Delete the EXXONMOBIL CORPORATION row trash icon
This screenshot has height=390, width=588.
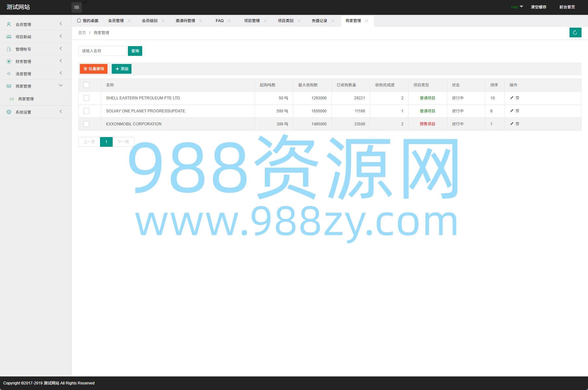[x=518, y=124]
